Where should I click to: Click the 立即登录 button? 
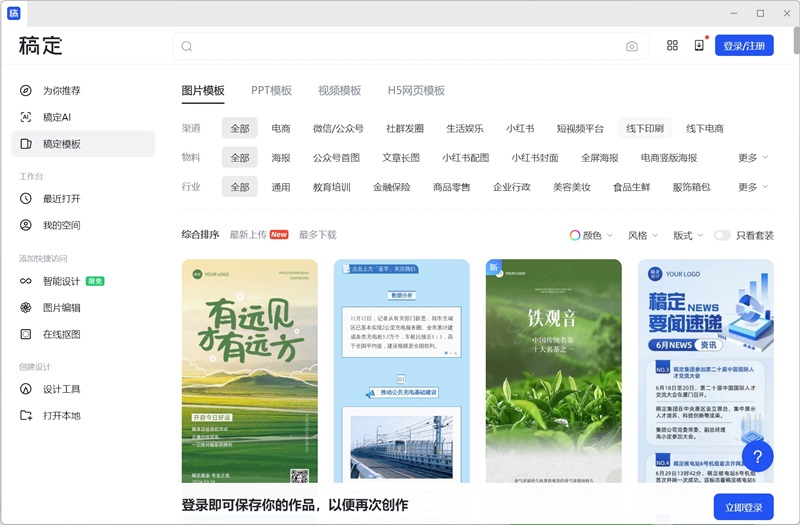coord(743,507)
